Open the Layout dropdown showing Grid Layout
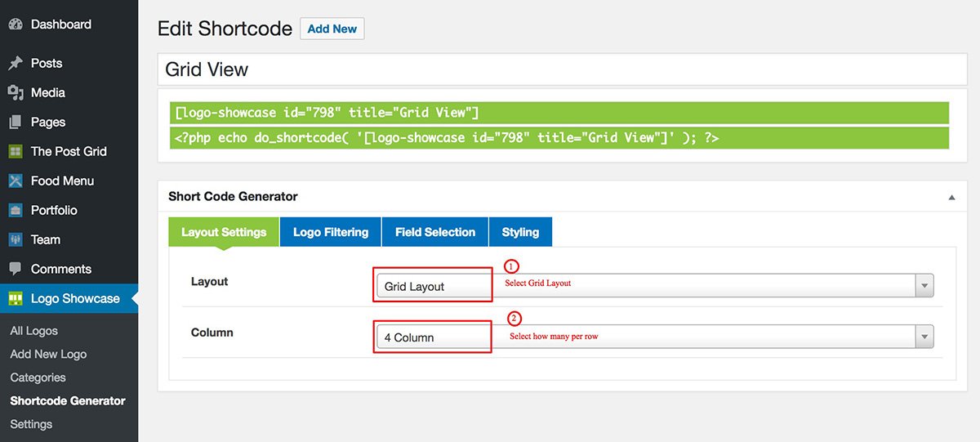The height and width of the screenshot is (442, 980). click(x=654, y=286)
